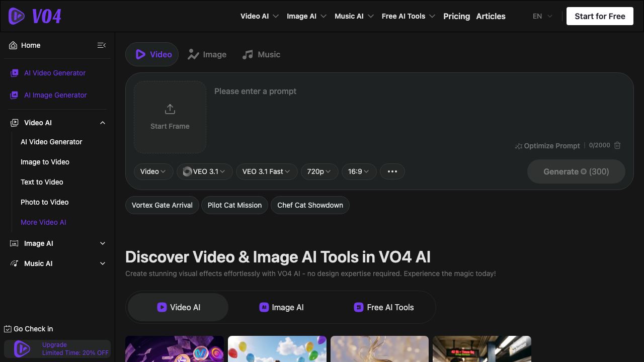Open the subway station video thumbnail
The height and width of the screenshot is (362, 644).
[x=482, y=349]
